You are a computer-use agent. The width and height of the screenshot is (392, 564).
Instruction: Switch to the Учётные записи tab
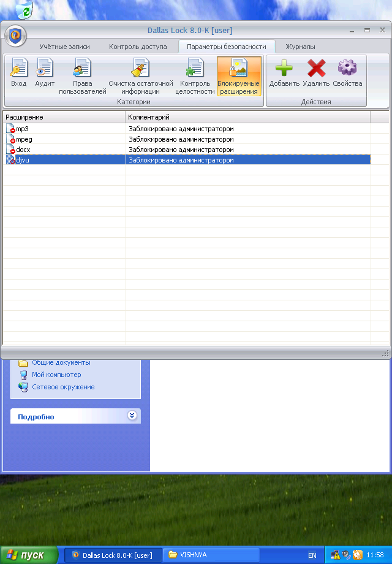[x=65, y=47]
